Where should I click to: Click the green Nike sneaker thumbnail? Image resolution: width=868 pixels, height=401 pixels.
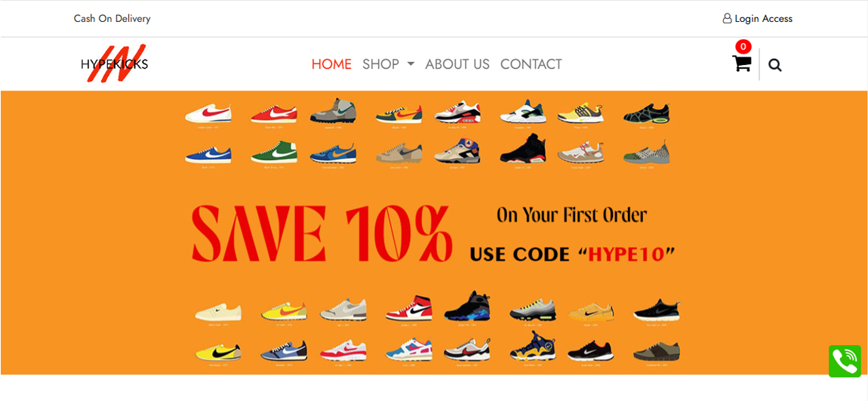pyautogui.click(x=274, y=153)
